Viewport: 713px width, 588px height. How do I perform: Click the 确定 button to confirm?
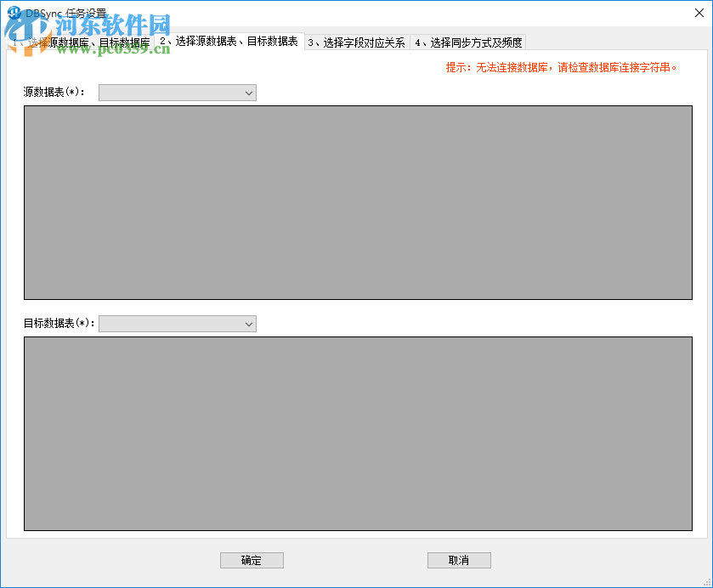(252, 560)
